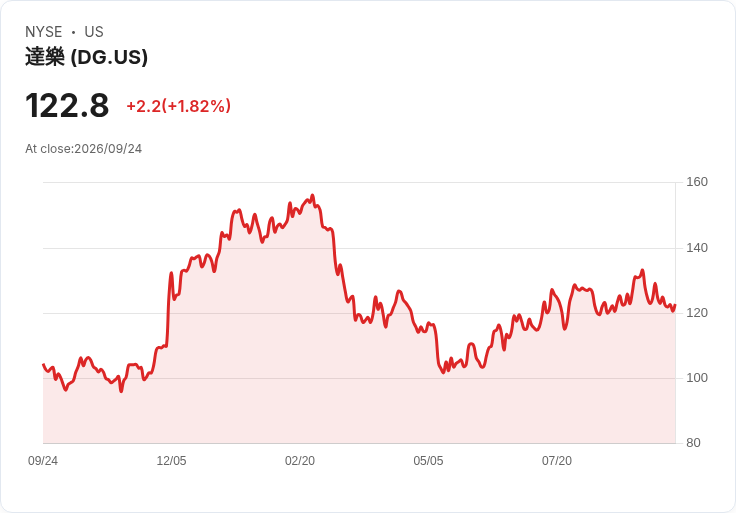Click the NYSE exchange label
The width and height of the screenshot is (736, 513).
pos(44,32)
